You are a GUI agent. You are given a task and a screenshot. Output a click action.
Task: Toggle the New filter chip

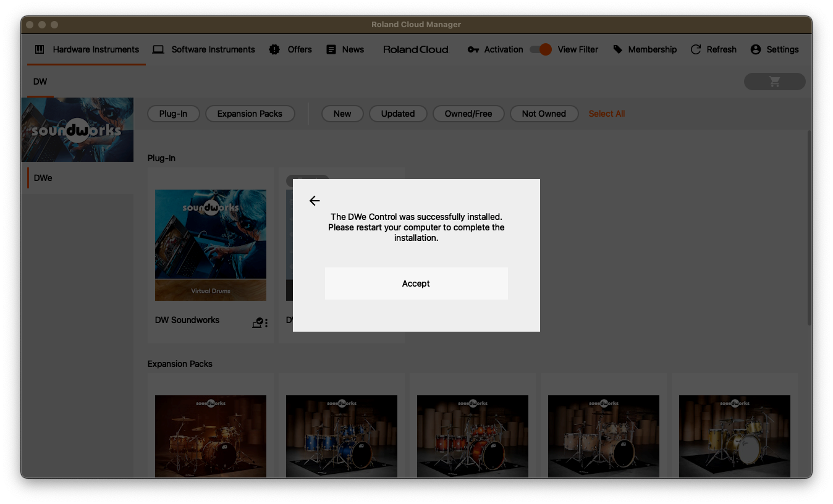pos(342,114)
